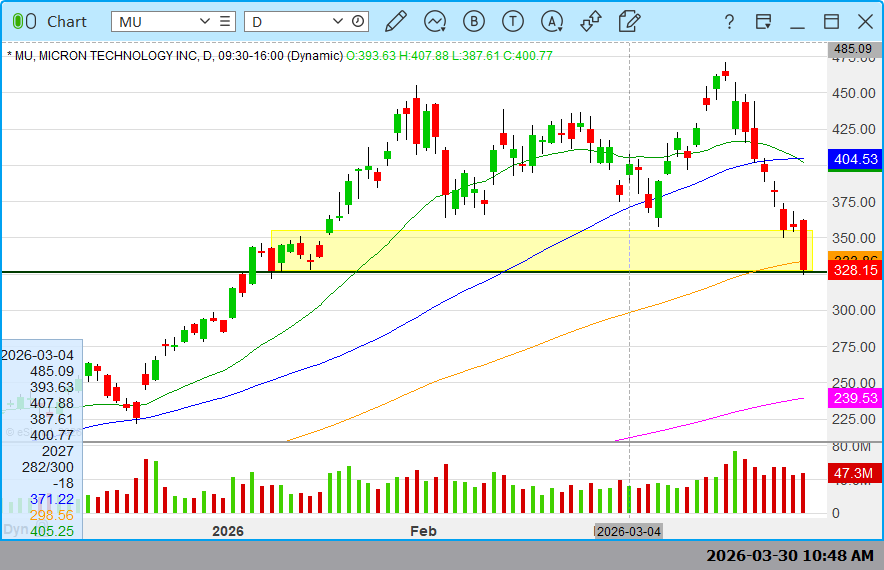Open help via question mark icon

click(729, 22)
